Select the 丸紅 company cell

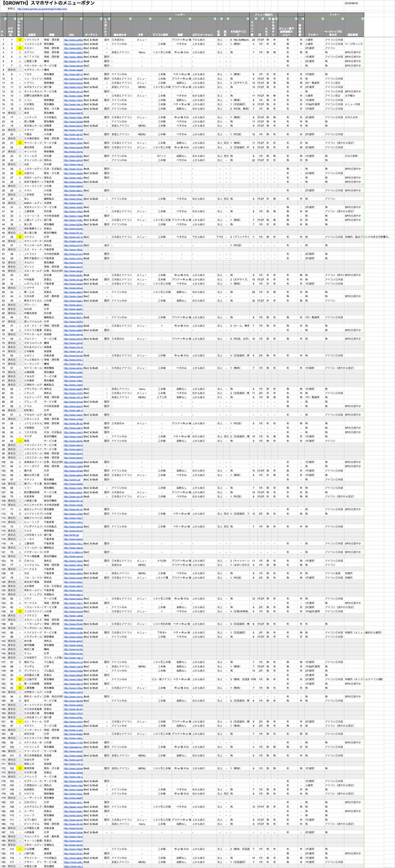click(x=33, y=164)
